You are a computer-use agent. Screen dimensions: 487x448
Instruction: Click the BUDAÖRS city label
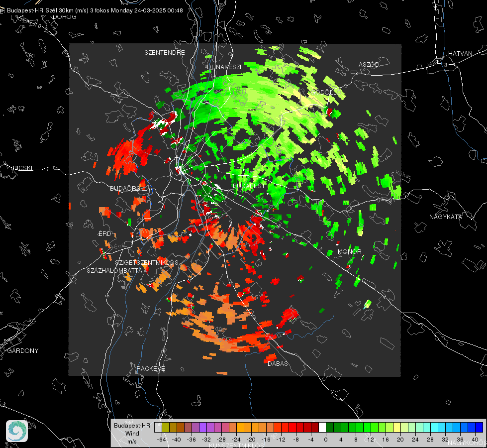point(125,188)
